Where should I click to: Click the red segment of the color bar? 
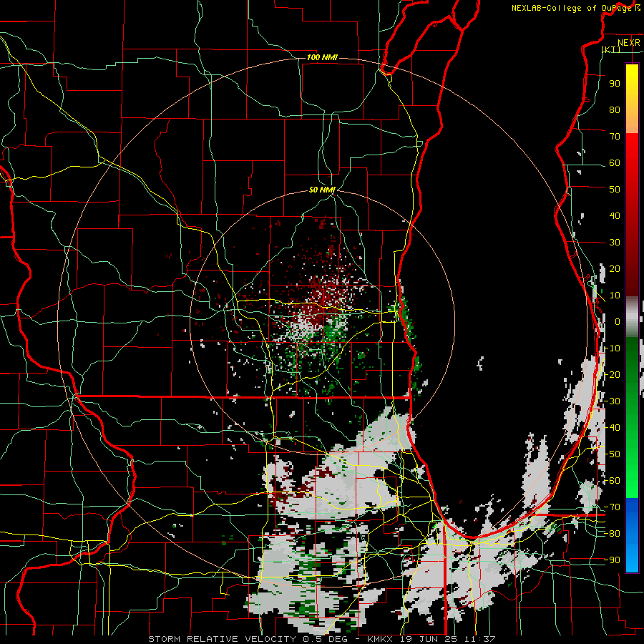pyautogui.click(x=632, y=213)
